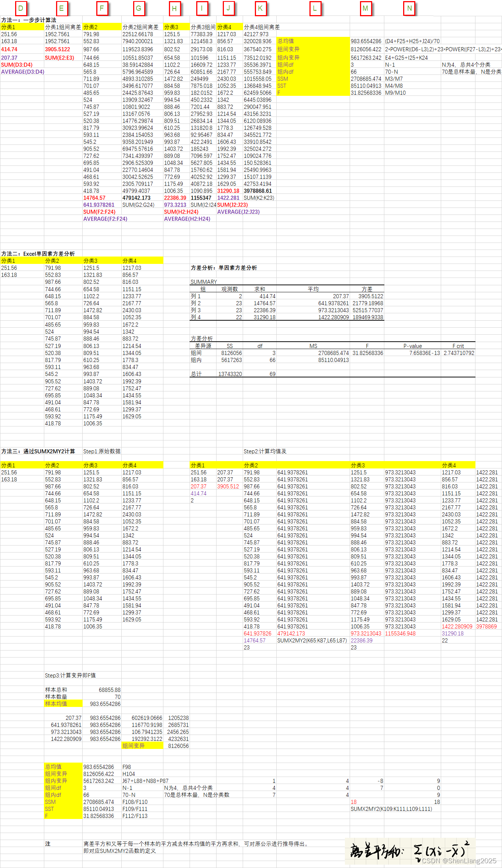Click the 总计 row label
Image resolution: width=502 pixels, height=868 pixels.
pyautogui.click(x=196, y=374)
